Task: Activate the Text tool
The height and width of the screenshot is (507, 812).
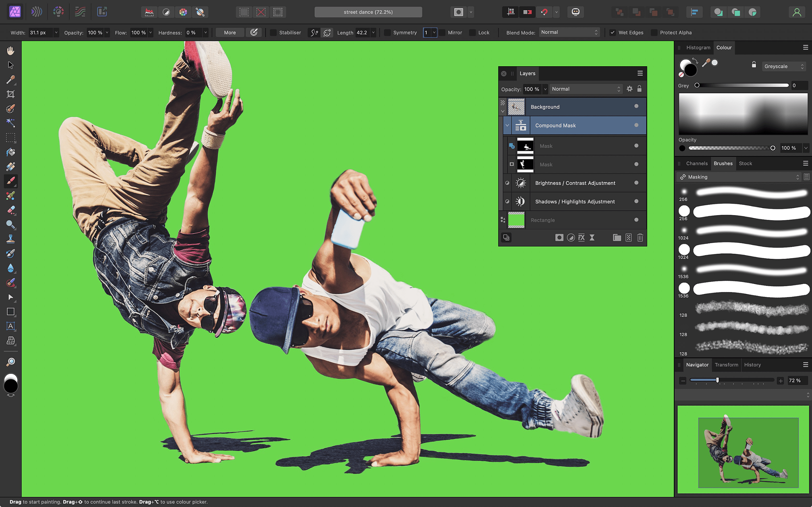Action: point(10,326)
